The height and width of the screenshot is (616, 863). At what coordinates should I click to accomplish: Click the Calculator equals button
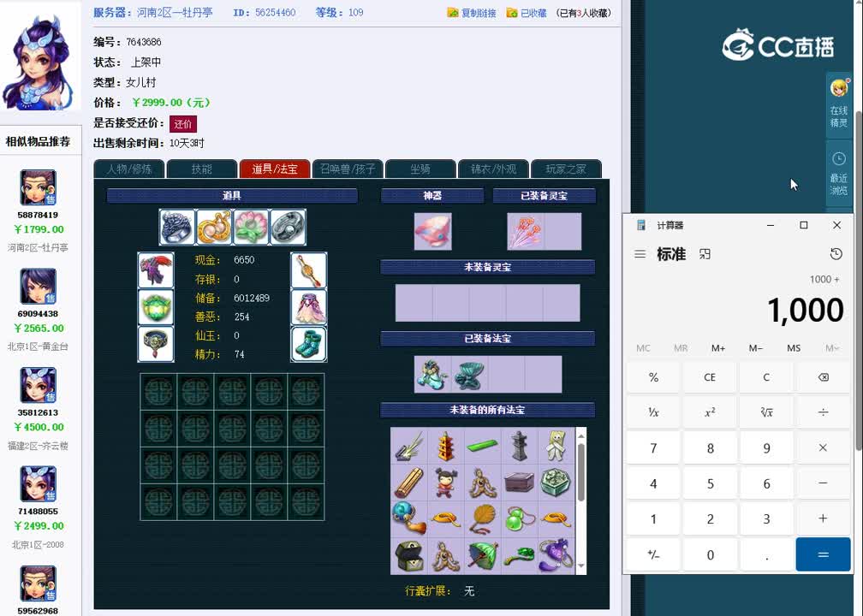(x=823, y=554)
